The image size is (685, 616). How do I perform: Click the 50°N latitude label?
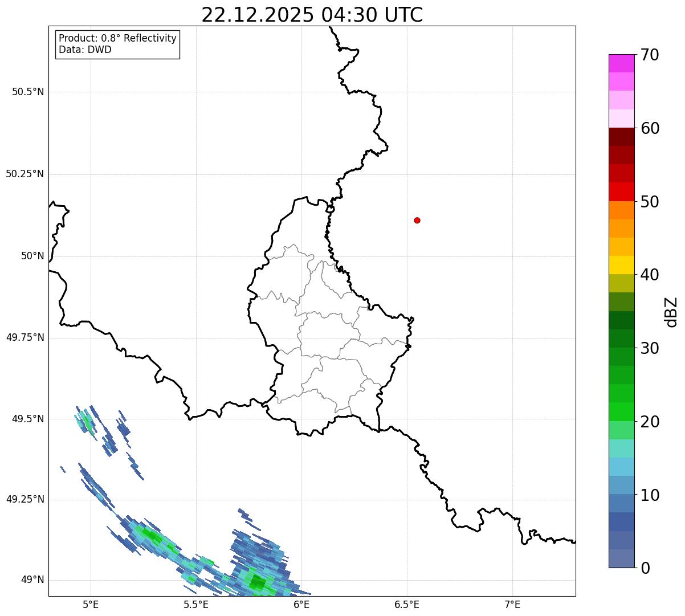tap(32, 256)
